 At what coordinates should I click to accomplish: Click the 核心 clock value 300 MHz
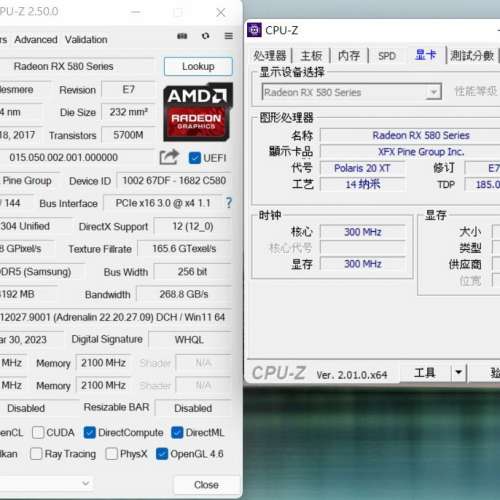(362, 232)
